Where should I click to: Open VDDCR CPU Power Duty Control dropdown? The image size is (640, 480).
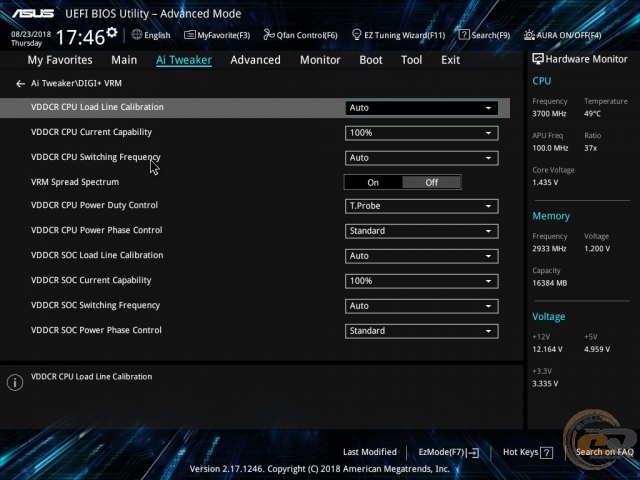pyautogui.click(x=421, y=206)
